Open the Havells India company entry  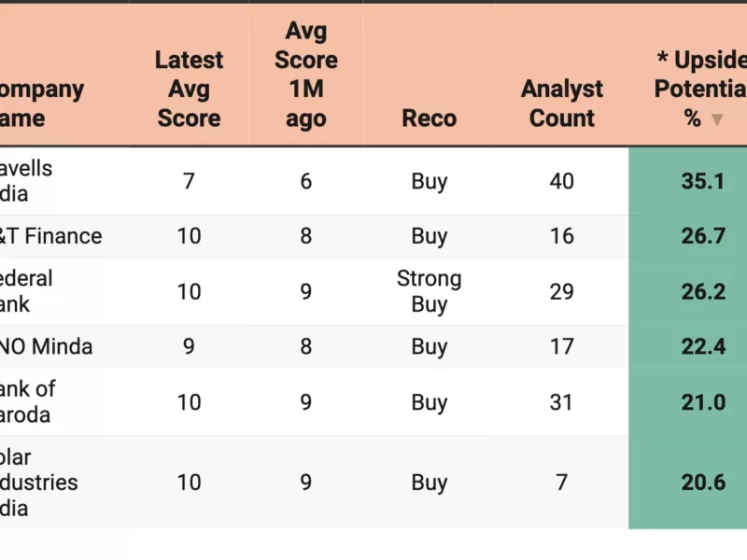click(26, 181)
